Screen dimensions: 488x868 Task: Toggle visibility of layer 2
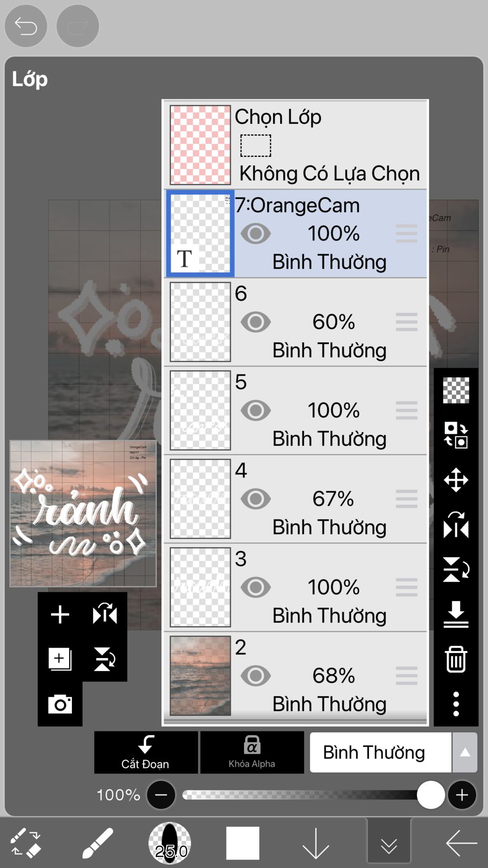[256, 676]
